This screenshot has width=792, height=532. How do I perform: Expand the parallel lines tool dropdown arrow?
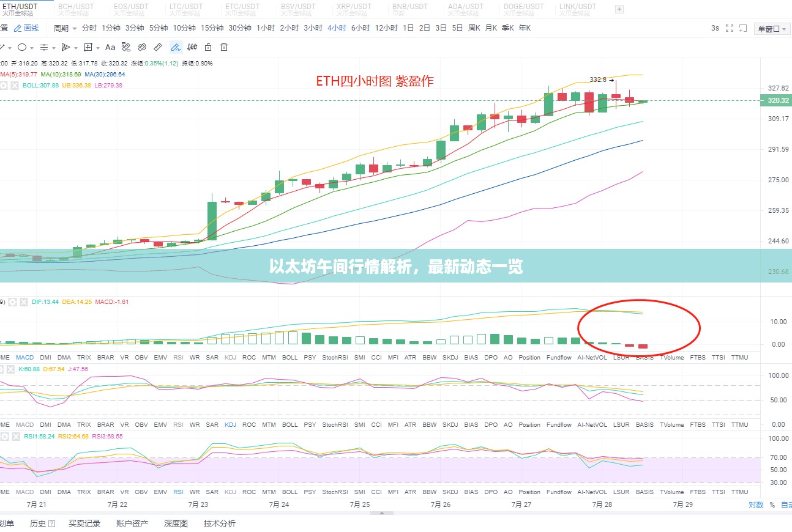pos(54,48)
